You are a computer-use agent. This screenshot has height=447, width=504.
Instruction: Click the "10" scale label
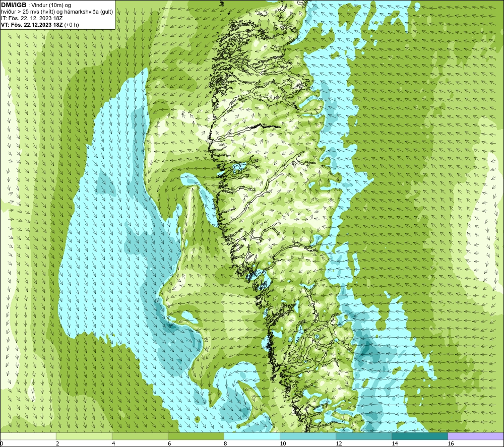coord(283,443)
